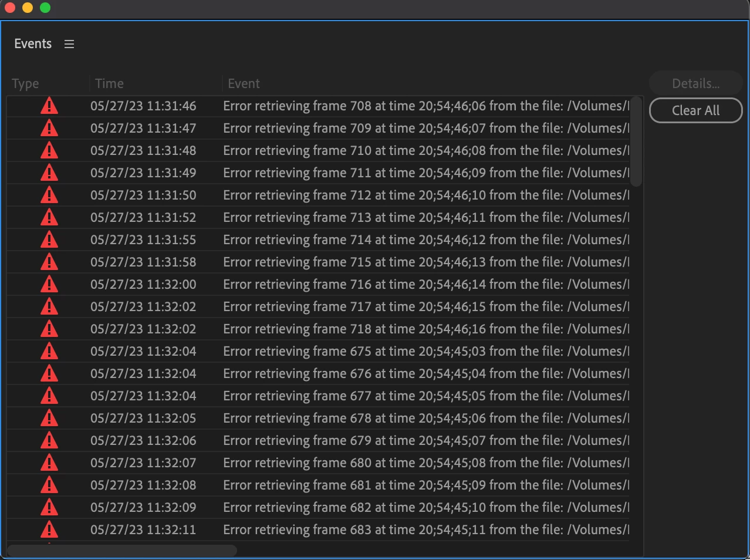Viewport: 750px width, 560px height.
Task: Select the event text 'Error retrieving frame 680'
Action: [298, 463]
